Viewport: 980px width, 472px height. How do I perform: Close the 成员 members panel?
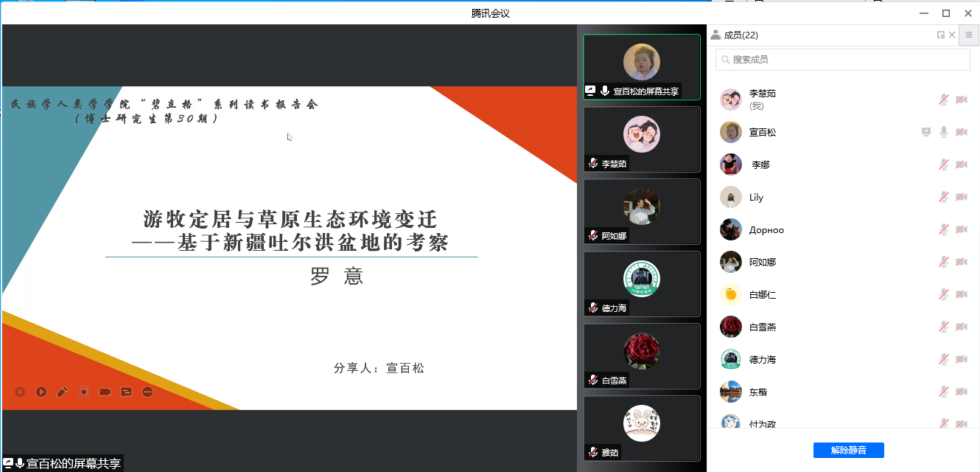952,35
